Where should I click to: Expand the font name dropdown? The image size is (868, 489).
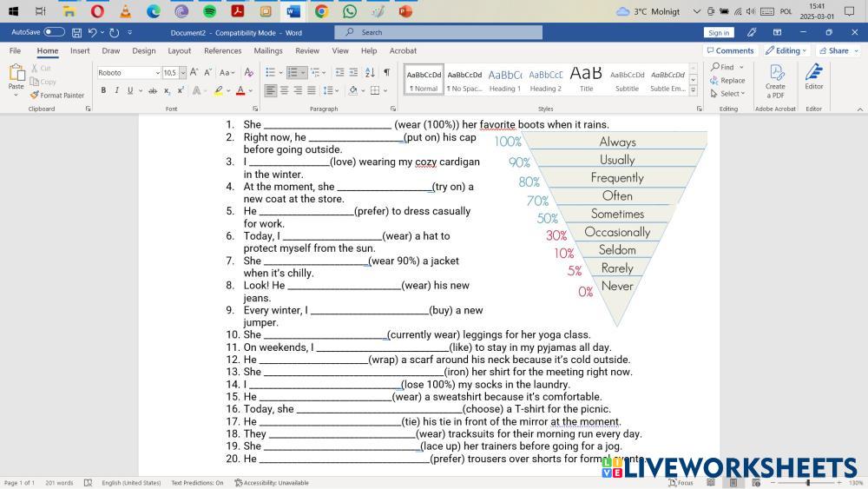coord(157,73)
